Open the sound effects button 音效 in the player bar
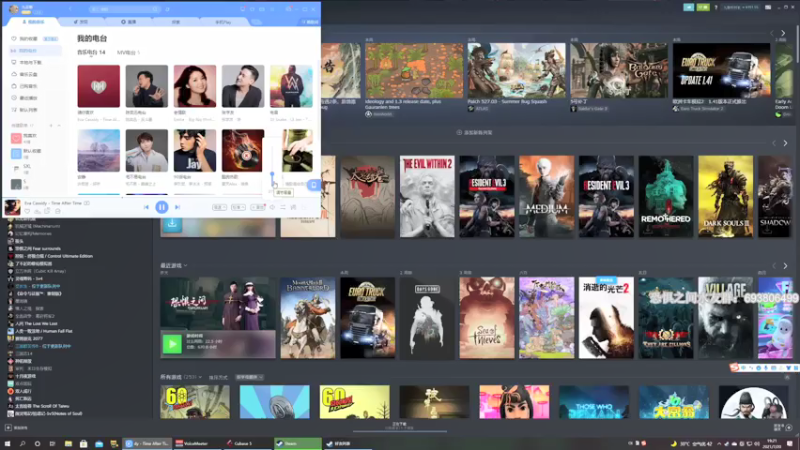This screenshot has width=800, height=450. tap(258, 207)
